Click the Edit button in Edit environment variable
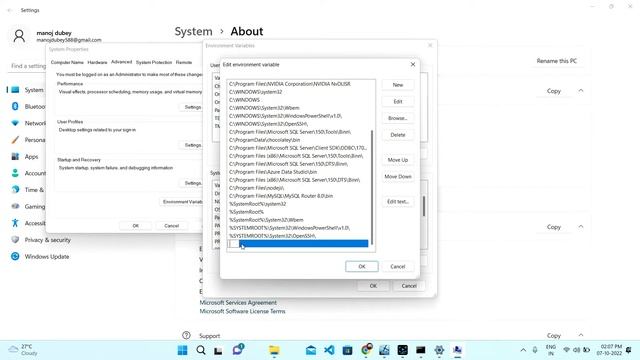This screenshot has height=360, width=640. pos(398,102)
